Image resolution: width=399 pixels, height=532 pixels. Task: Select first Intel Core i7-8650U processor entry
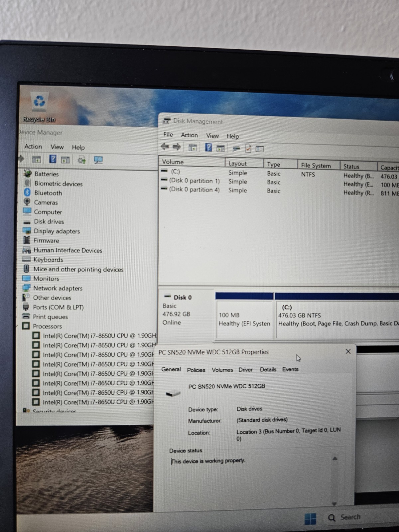coord(94,336)
